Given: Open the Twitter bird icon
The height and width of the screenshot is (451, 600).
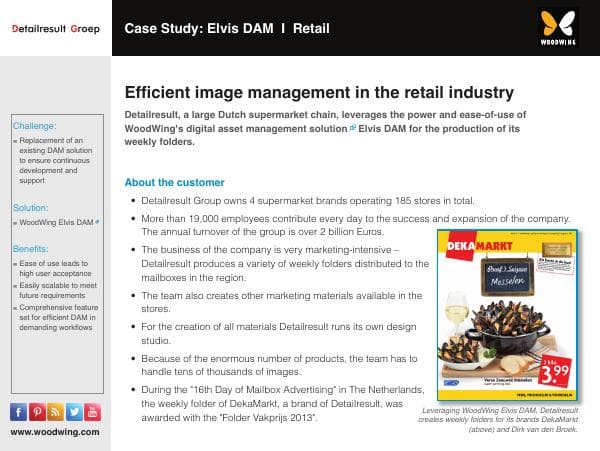Looking at the screenshot, I should (x=73, y=411).
